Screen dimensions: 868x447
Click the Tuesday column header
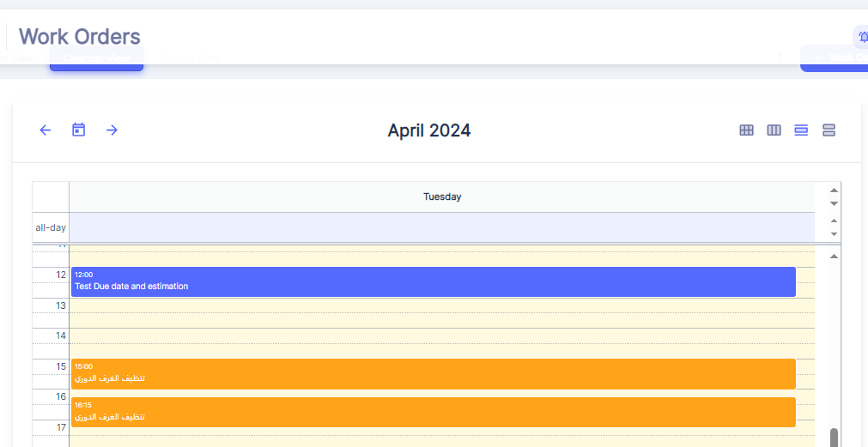[x=442, y=197]
